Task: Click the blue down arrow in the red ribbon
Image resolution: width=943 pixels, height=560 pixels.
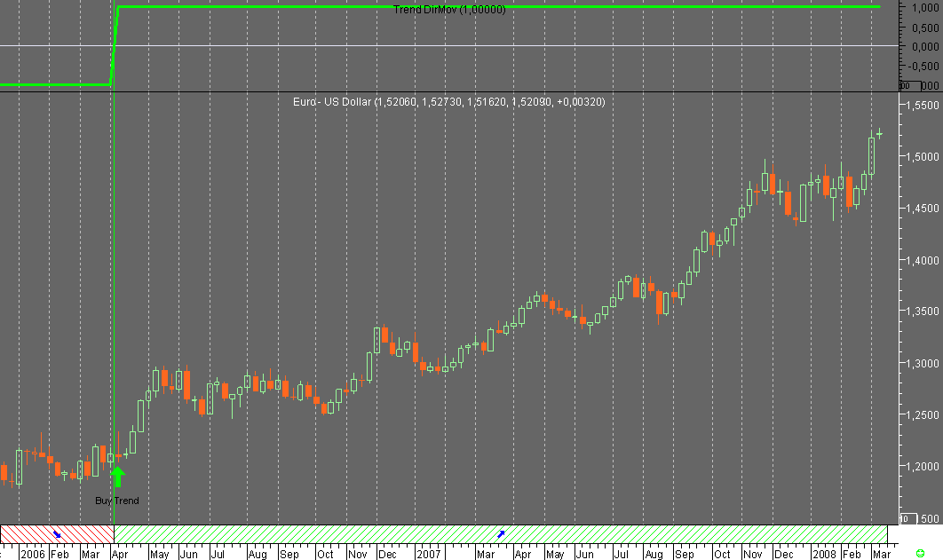Action: (57, 534)
